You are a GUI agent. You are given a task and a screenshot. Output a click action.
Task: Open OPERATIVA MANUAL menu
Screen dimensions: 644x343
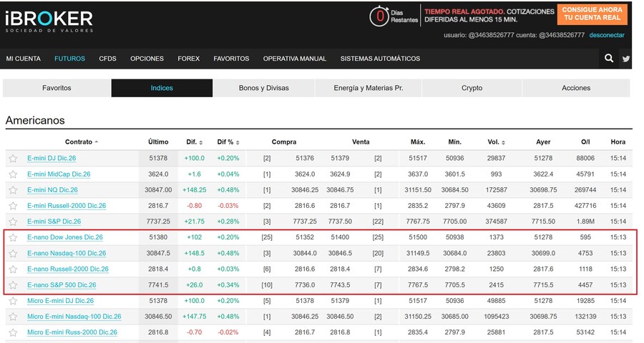[x=295, y=59]
